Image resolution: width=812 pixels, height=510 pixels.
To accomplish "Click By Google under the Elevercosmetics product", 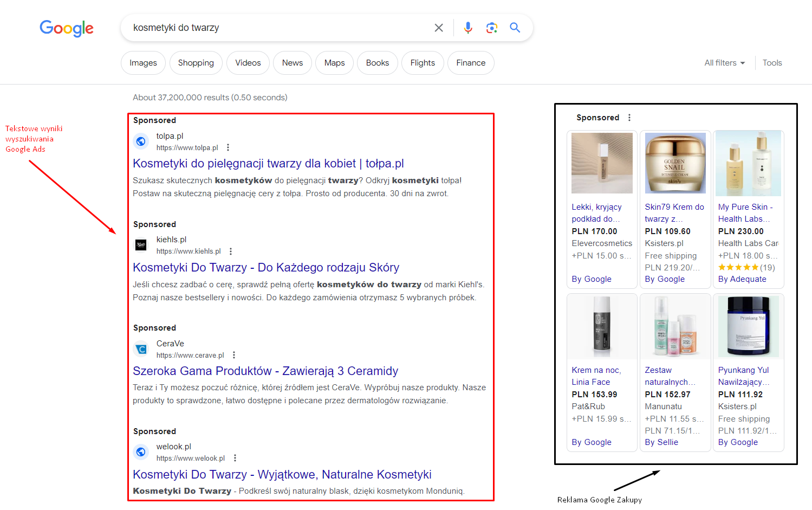I will tap(592, 279).
